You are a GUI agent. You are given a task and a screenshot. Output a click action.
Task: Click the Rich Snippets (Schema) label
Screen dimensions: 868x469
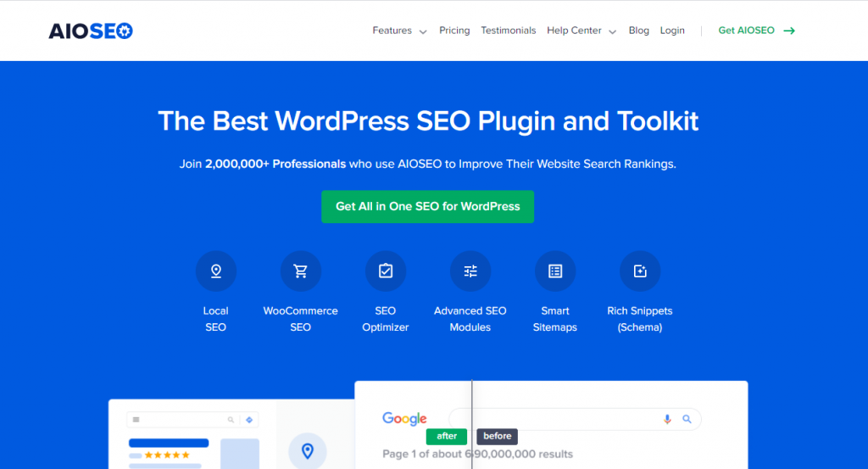point(639,319)
